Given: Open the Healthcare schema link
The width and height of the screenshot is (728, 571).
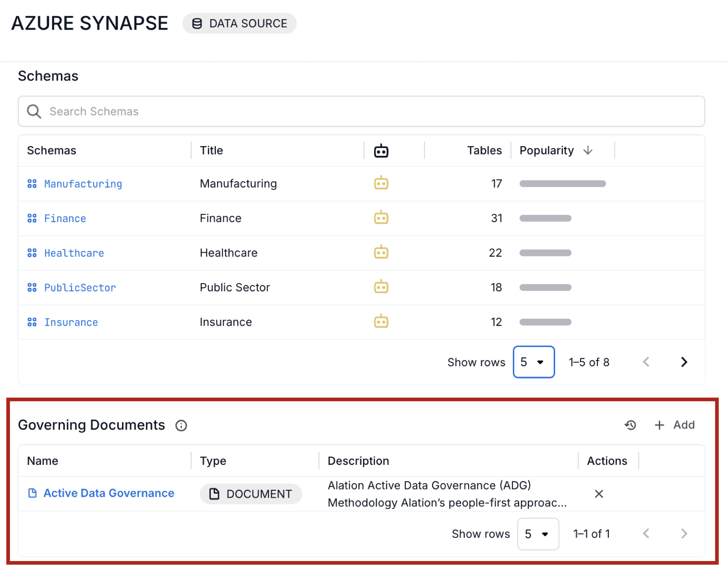Looking at the screenshot, I should click(x=74, y=253).
